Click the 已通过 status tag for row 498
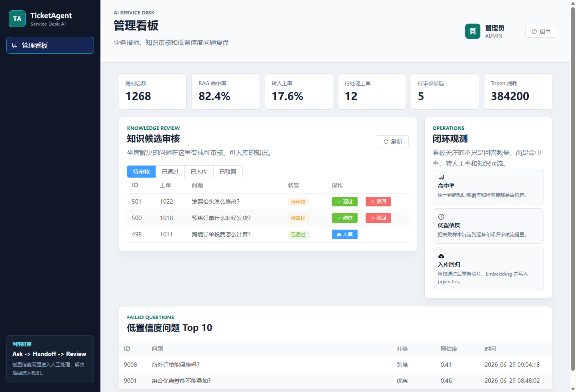Screen dimensions: 576x392 [x=298, y=235]
